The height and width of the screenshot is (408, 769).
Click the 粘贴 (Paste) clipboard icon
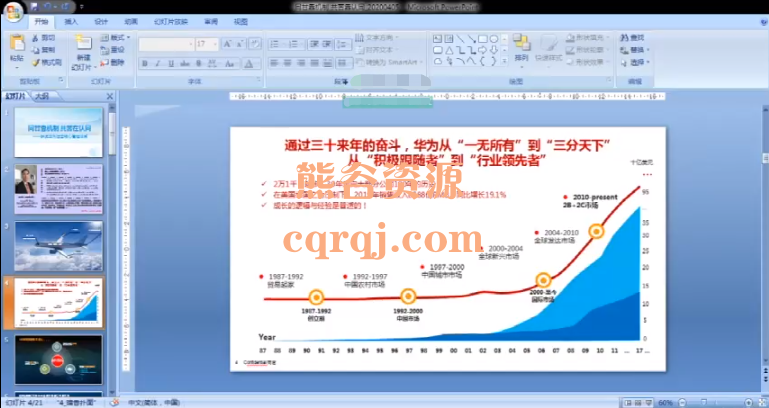pos(17,43)
